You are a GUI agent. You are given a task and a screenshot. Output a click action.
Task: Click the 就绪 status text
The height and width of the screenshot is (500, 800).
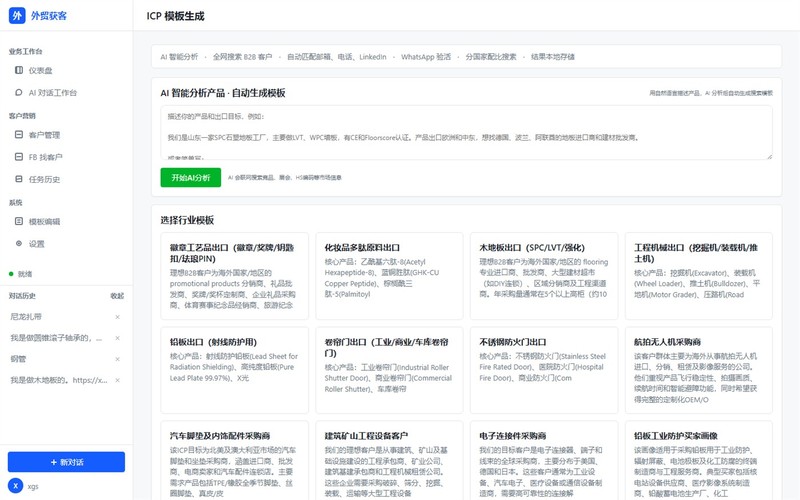pos(25,274)
